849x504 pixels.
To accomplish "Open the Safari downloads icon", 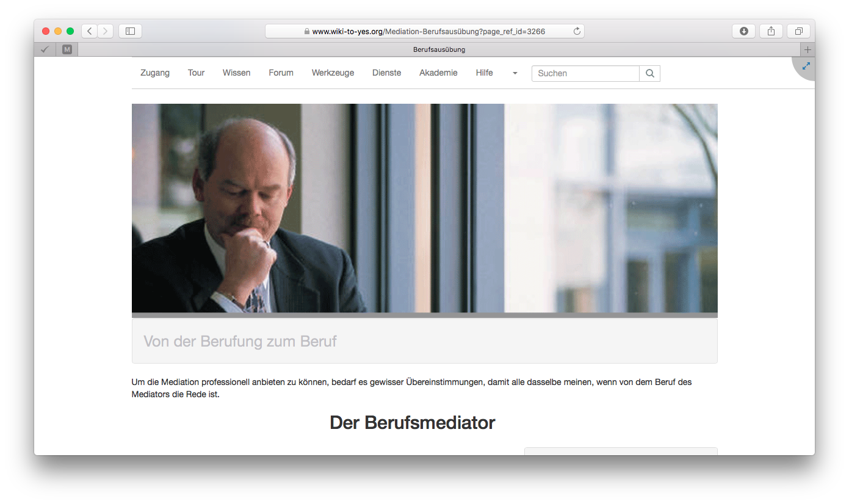I will point(743,31).
